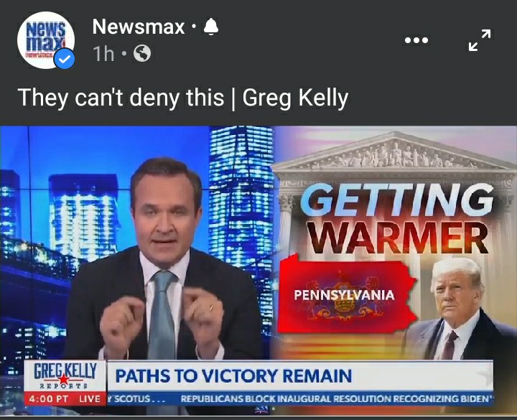The width and height of the screenshot is (517, 420).
Task: Click the red 4:00 PT LIVE indicator
Action: [x=65, y=398]
